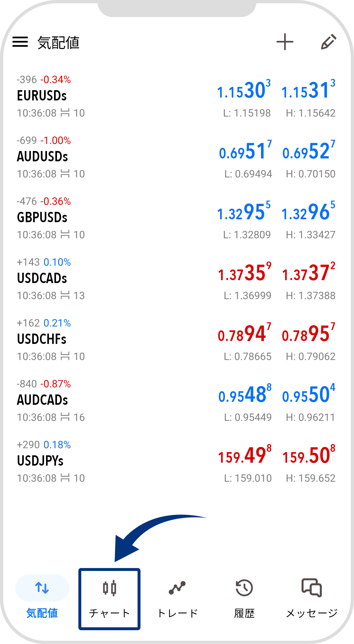Select the AUDCADs symbol name
354x644 pixels.
click(42, 400)
